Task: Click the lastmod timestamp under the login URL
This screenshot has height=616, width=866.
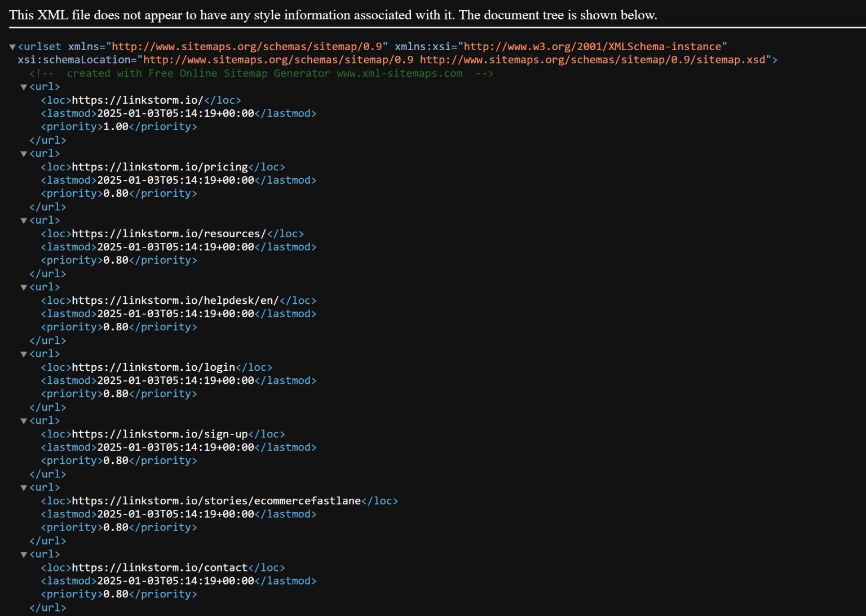Action: [x=176, y=380]
